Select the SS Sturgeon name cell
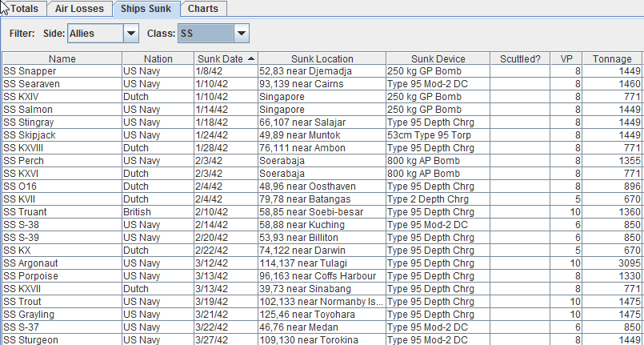Screen dimensions: 644x345 [x=62, y=339]
